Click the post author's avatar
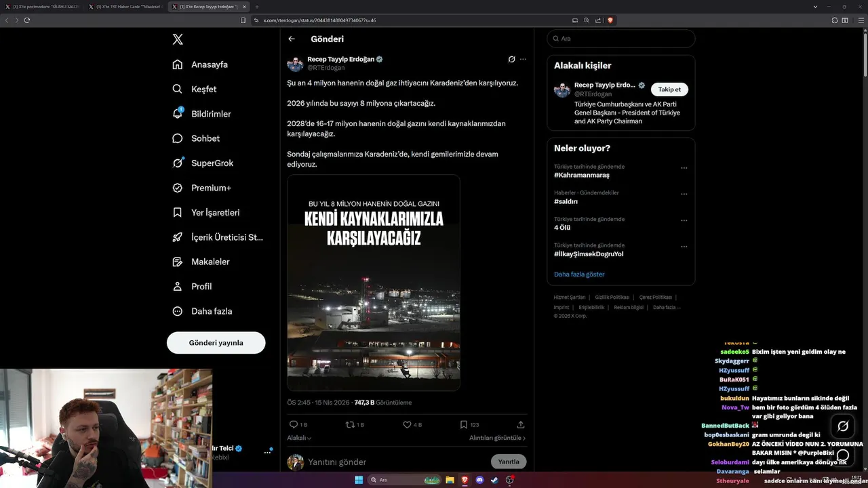The image size is (868, 488). pos(295,63)
